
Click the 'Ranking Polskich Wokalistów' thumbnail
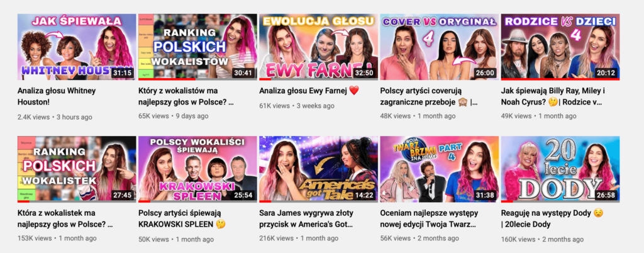click(197, 47)
